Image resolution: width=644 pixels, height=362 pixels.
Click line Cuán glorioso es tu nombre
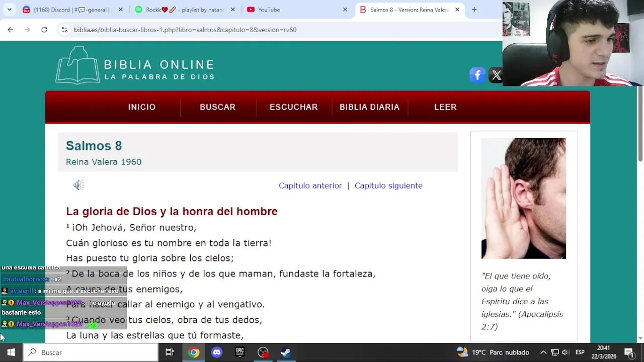169,243
